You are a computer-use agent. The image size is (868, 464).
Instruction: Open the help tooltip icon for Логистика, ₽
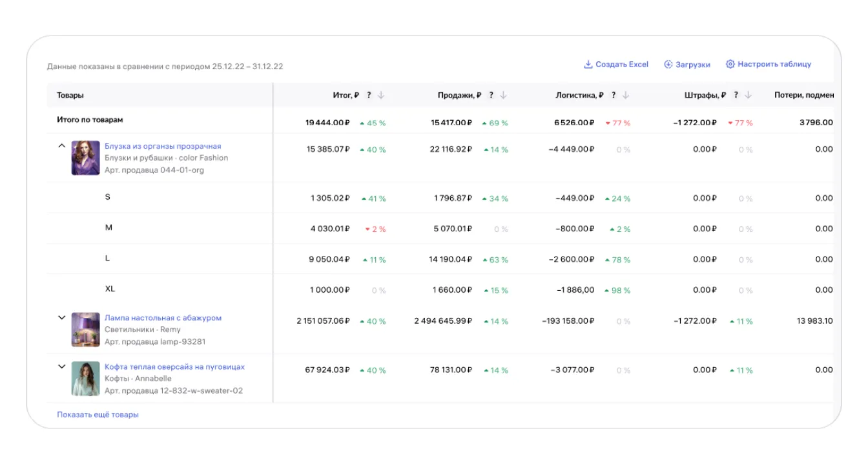pos(614,95)
